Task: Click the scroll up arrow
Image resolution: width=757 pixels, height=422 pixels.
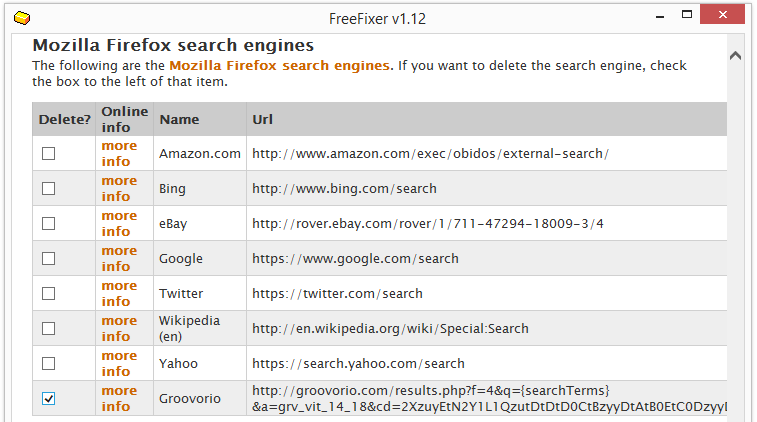Action: (x=735, y=56)
